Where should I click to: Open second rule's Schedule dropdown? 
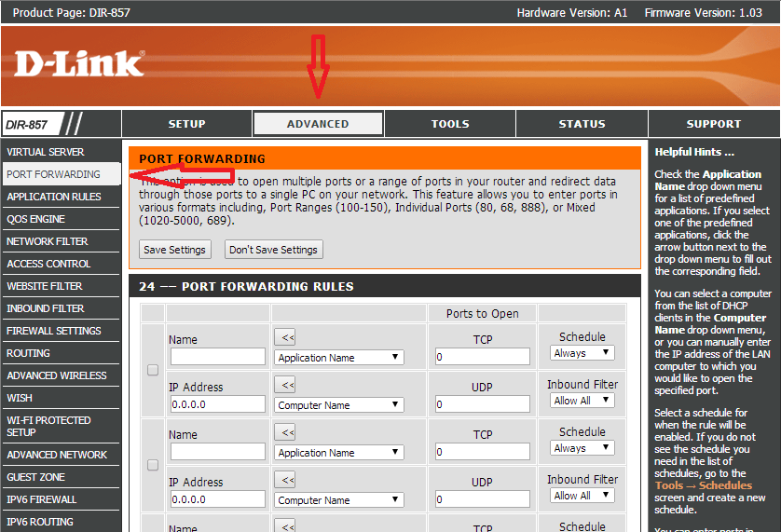pyautogui.click(x=582, y=448)
